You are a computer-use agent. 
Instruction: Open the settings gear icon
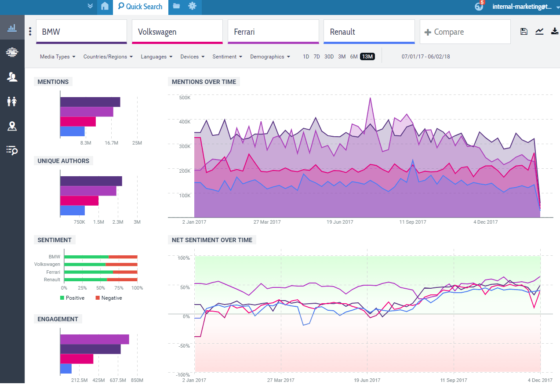(x=192, y=6)
